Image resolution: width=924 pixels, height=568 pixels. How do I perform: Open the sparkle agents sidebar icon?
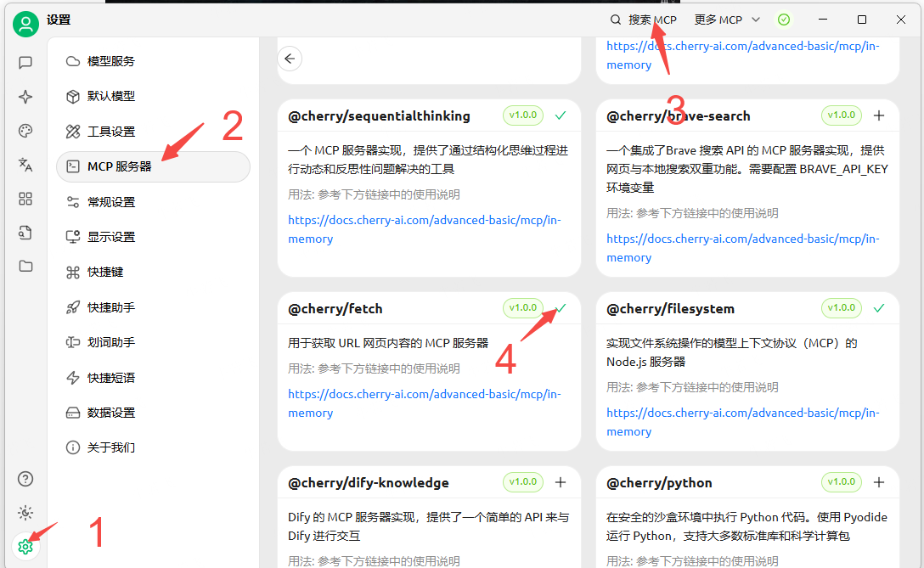(25, 97)
